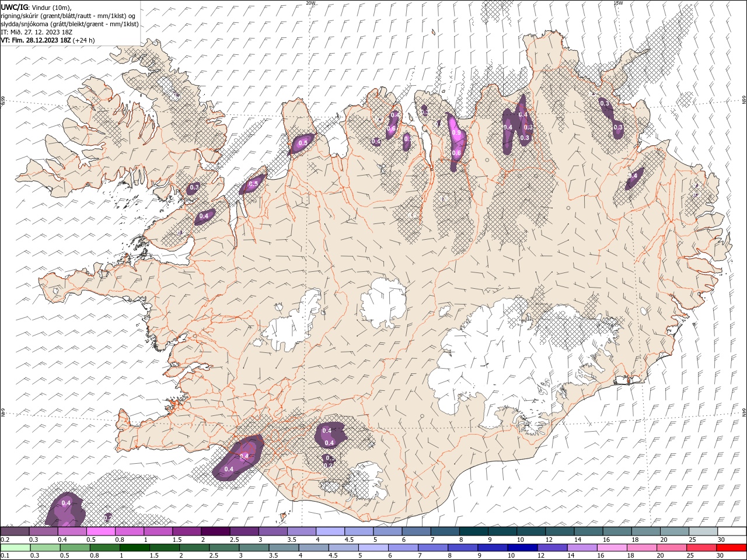
Task: Click the deep navy 10–12 rain legend swatch
Action: 522,548
